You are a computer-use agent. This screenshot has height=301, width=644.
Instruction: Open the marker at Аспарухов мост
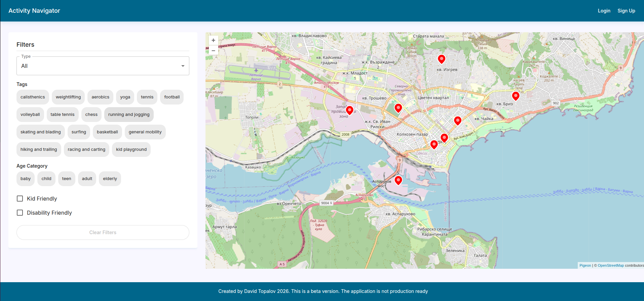[x=398, y=180]
